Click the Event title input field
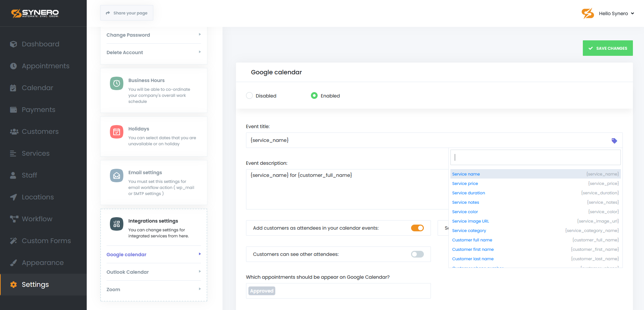The image size is (644, 310). tap(434, 140)
